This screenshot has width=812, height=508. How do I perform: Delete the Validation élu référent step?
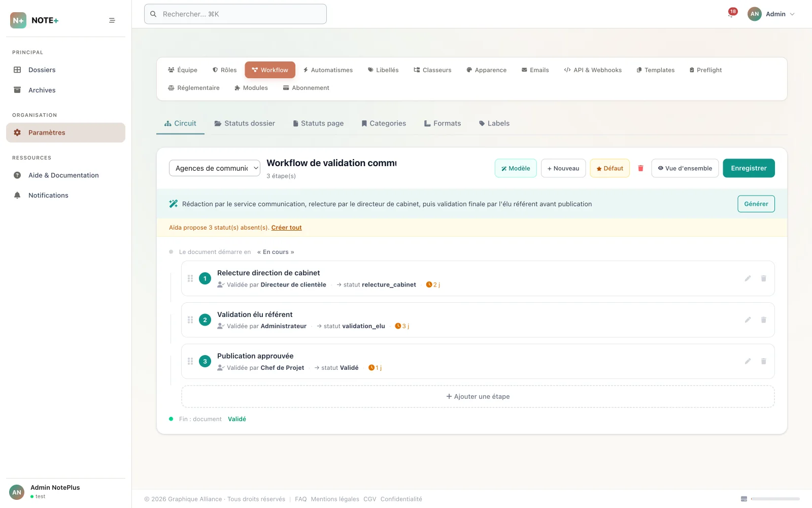tap(763, 320)
